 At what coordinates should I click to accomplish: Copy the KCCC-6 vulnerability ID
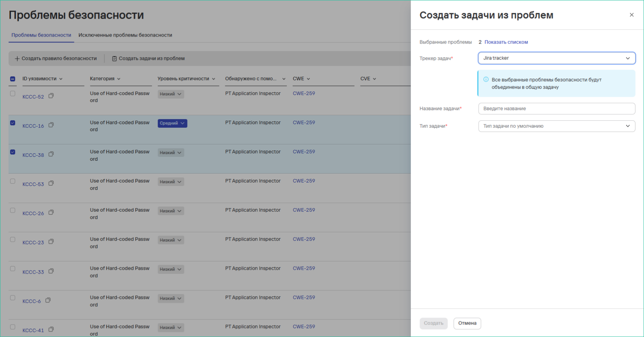click(48, 300)
